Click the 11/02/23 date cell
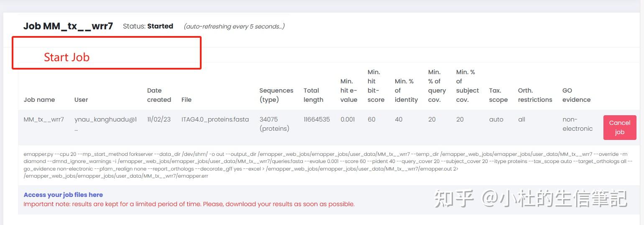Image resolution: width=644 pixels, height=225 pixels. 159,119
